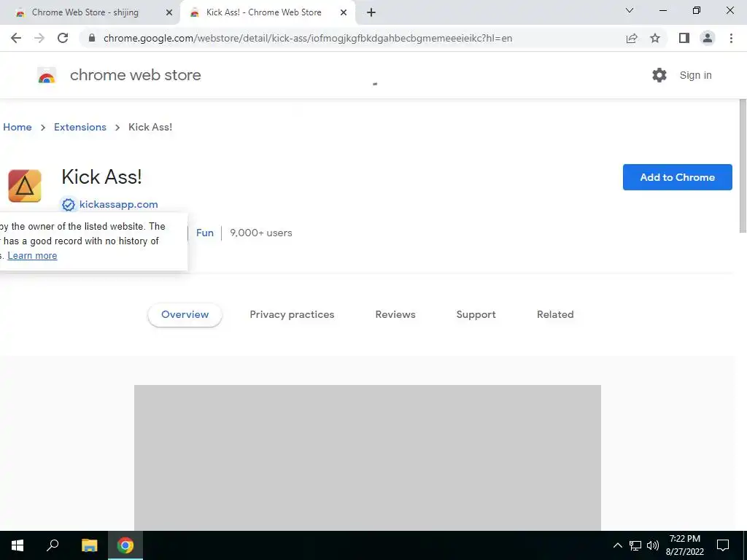Click the '9,000+ users' text
Screen dimensions: 747x560
(261, 233)
